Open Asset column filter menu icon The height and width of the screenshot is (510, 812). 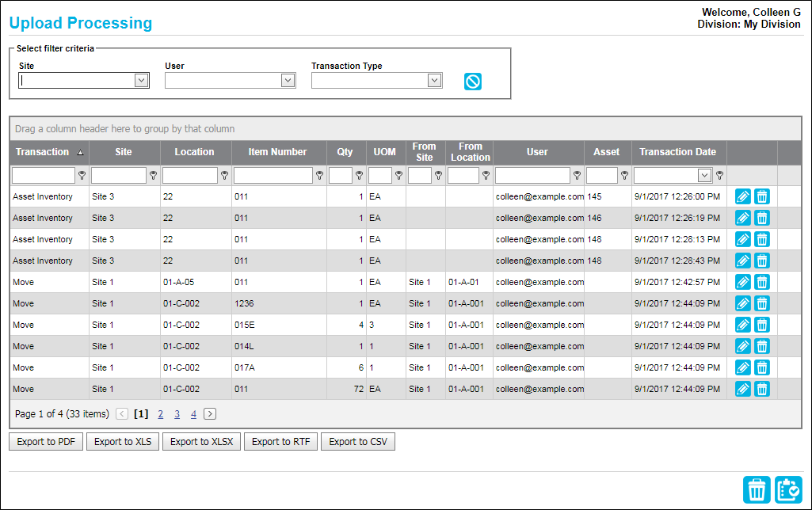tap(624, 176)
